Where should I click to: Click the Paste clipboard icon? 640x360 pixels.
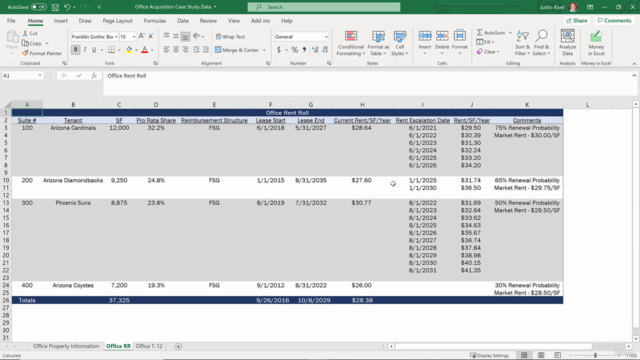[x=12, y=38]
